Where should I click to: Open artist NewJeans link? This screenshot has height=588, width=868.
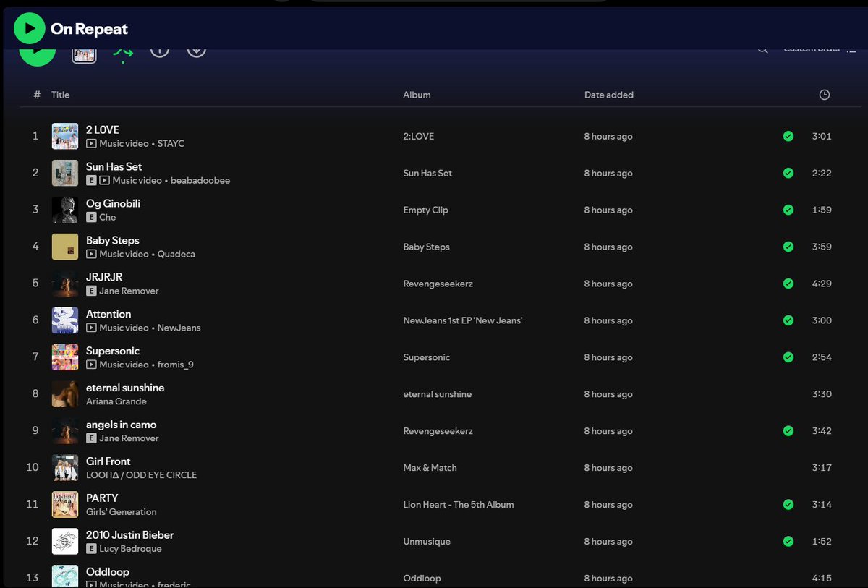(179, 328)
